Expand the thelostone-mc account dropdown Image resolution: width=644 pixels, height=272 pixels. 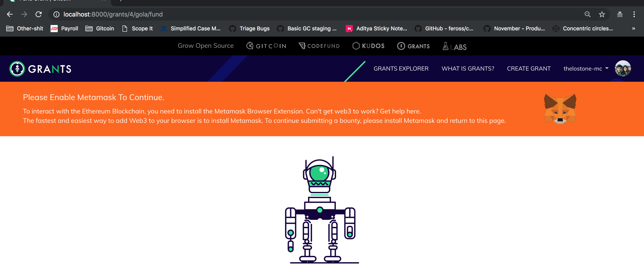(x=607, y=68)
